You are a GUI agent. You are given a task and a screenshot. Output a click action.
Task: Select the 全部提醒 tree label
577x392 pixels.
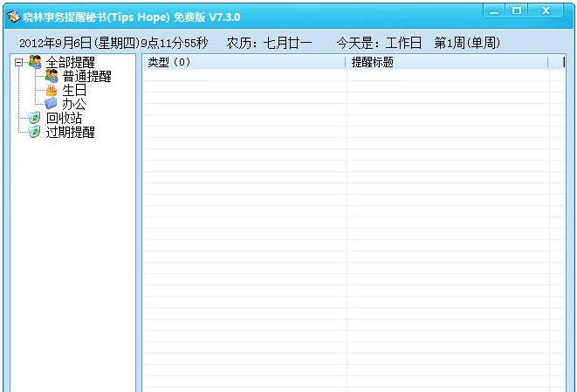[x=71, y=63]
